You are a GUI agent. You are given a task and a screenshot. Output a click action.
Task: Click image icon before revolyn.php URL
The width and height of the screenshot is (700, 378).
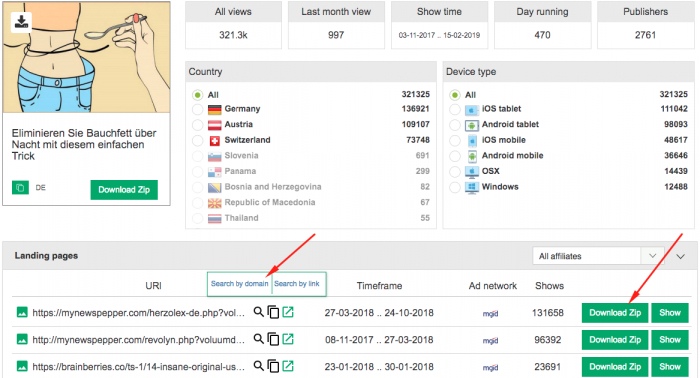coord(22,340)
